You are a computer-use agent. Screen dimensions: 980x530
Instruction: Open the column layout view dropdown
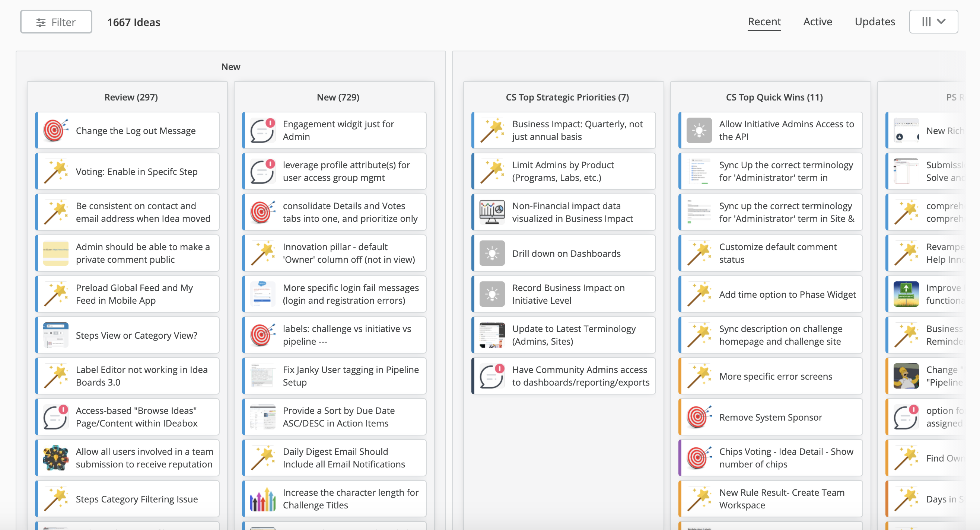click(933, 22)
